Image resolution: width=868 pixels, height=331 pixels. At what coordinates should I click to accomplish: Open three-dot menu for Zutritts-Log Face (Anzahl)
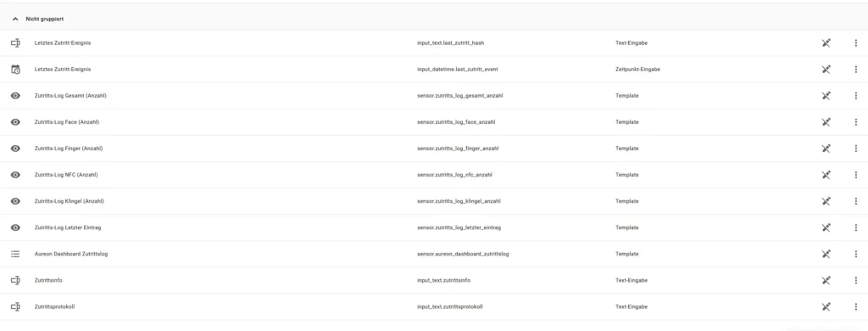coord(856,122)
